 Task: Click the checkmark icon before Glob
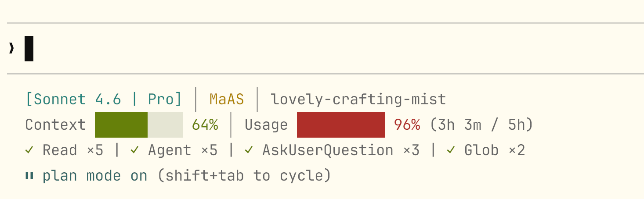pos(451,150)
